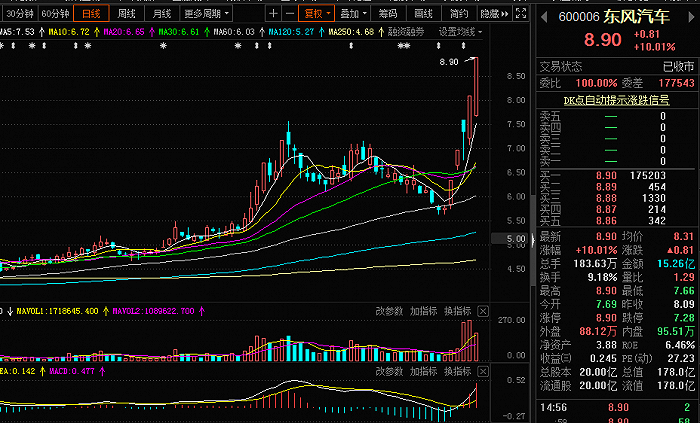Open the fullscreen chart view icon

point(521,13)
